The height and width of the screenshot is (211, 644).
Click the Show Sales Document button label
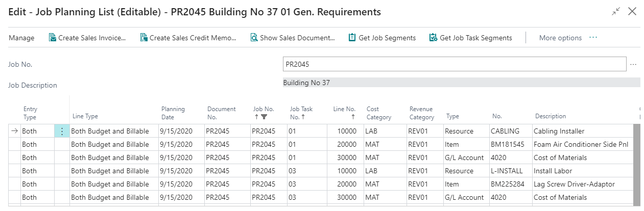coord(297,38)
